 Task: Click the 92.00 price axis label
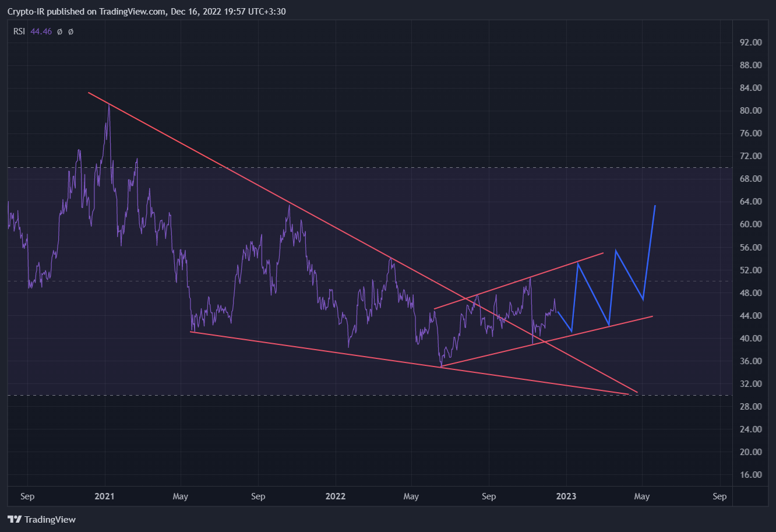pos(750,43)
